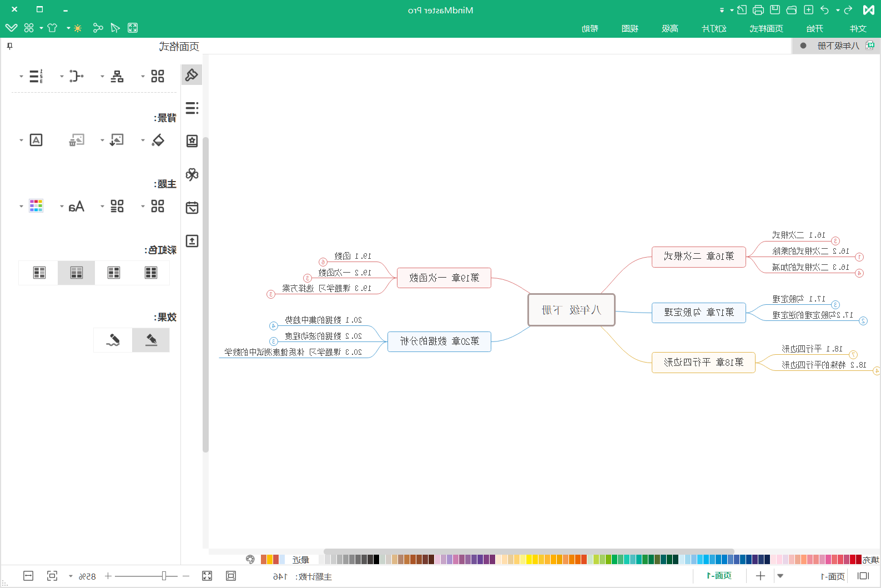This screenshot has width=881, height=588.
Task: Open the zoom percentage dropdown arrow
Action: pos(71,576)
